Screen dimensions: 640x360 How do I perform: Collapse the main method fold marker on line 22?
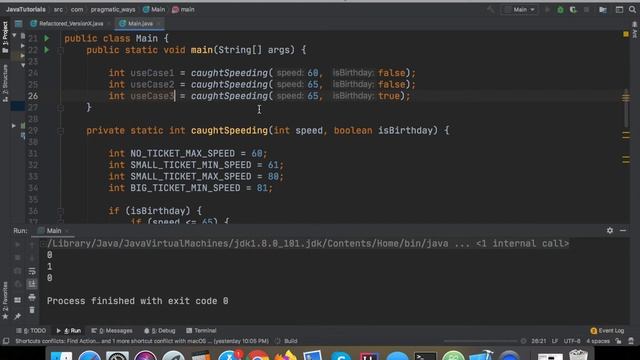point(60,50)
